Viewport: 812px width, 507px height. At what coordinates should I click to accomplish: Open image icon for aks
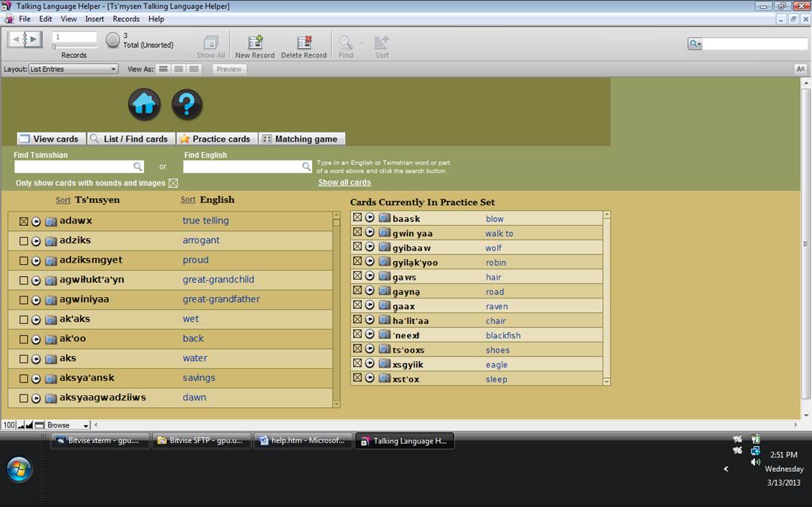[51, 359]
